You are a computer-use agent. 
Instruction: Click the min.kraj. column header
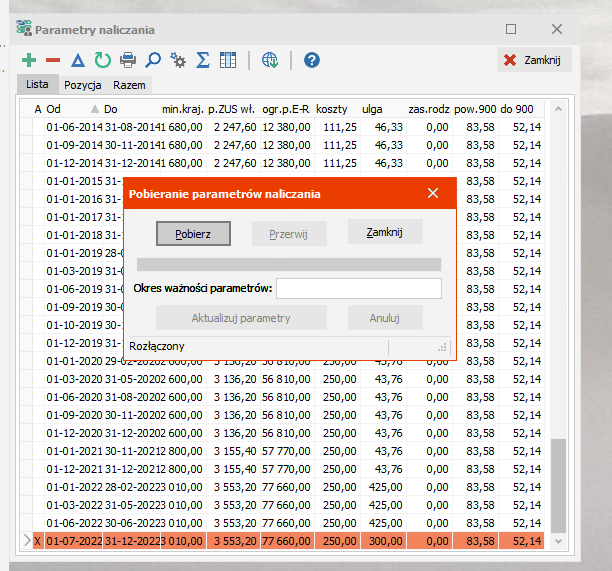click(x=183, y=109)
